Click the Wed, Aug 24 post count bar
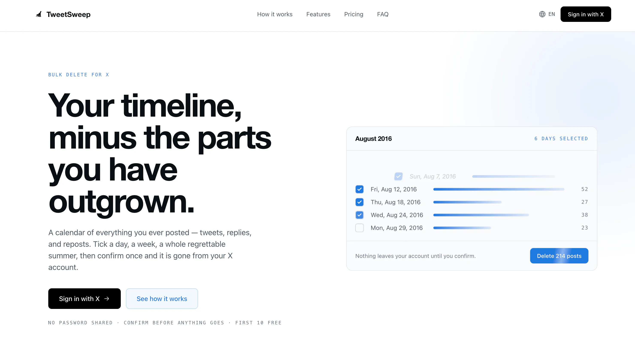 [x=481, y=215]
